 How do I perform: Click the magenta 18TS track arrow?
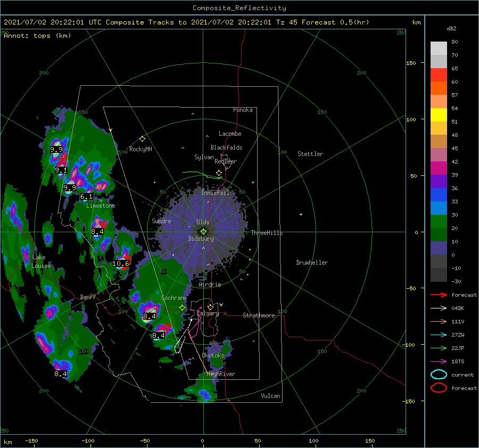click(439, 362)
